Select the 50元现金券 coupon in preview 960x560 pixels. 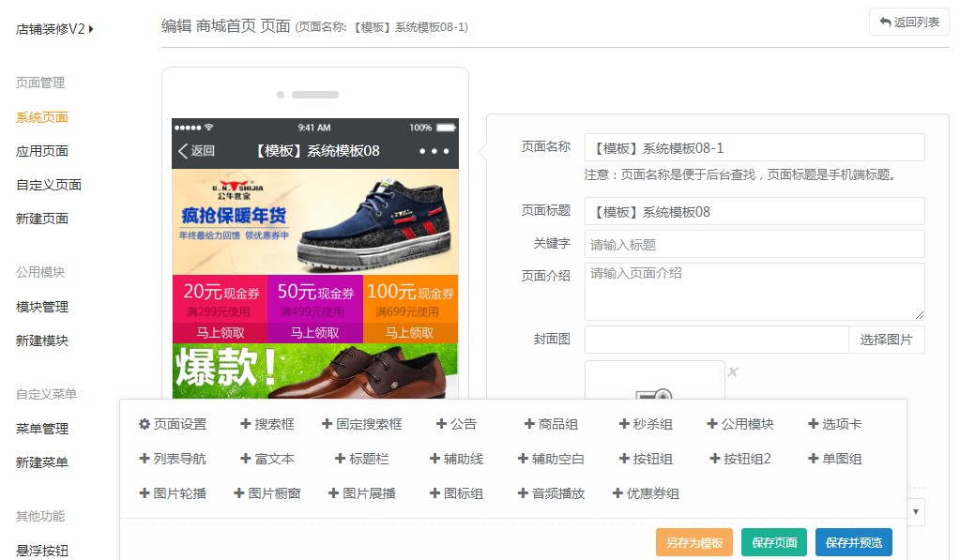tap(315, 309)
